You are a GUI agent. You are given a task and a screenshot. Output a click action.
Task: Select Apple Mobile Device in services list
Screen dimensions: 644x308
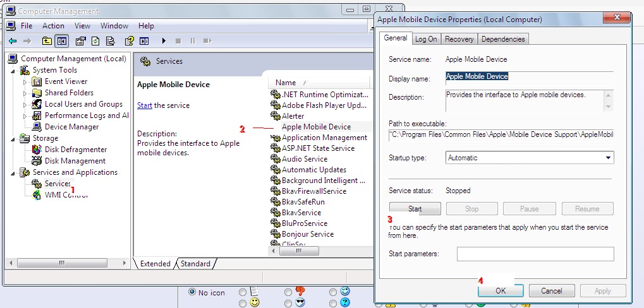316,127
